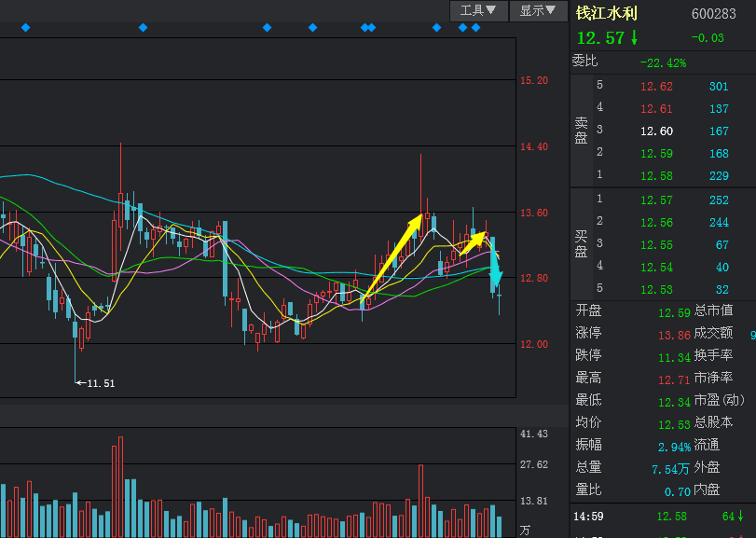This screenshot has height=538, width=756.
Task: Click the short yellow arrow near recent peak
Action: click(474, 242)
